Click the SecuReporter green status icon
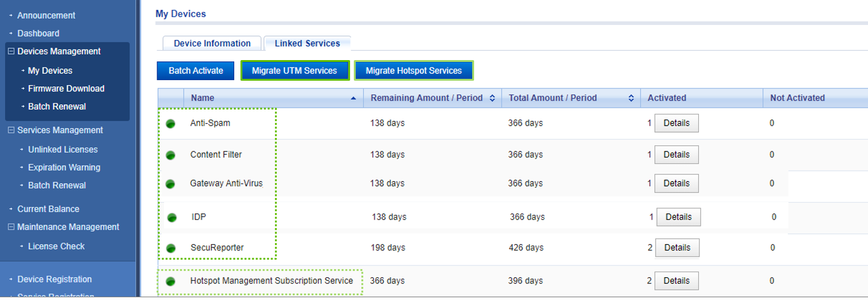 click(x=171, y=248)
